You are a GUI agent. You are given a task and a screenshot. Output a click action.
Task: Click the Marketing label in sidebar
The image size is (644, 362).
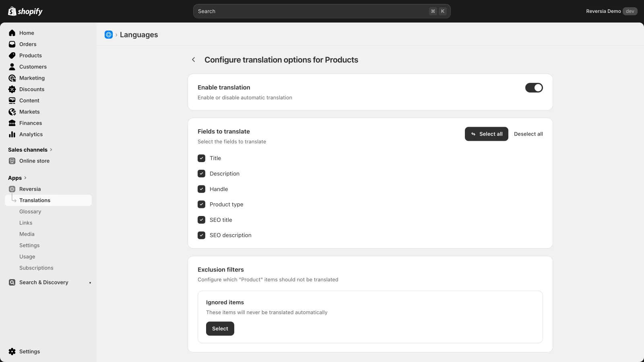point(32,78)
